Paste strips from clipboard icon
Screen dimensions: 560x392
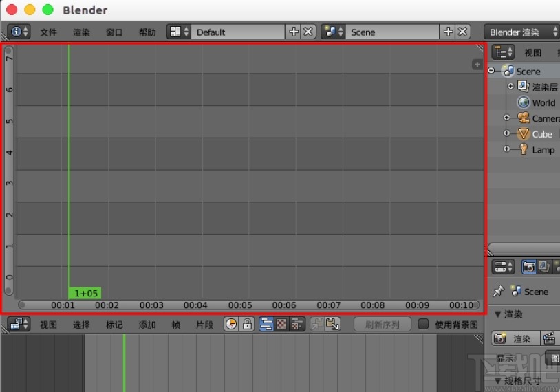pyautogui.click(x=332, y=324)
